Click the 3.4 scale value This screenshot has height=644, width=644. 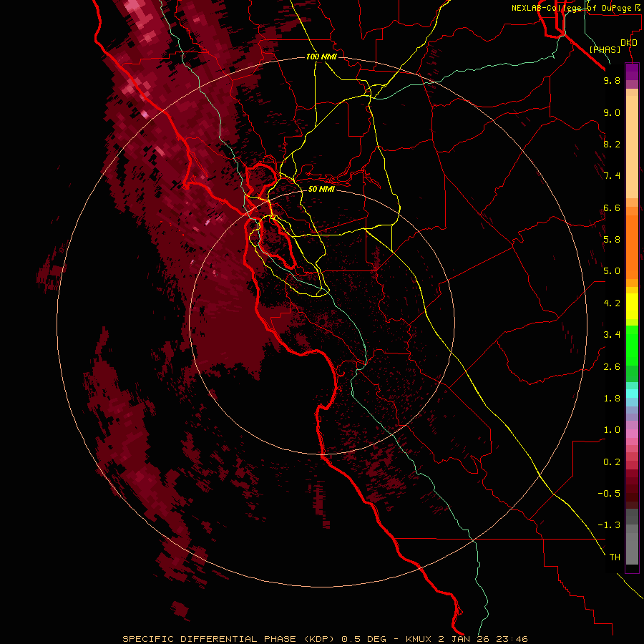point(612,335)
